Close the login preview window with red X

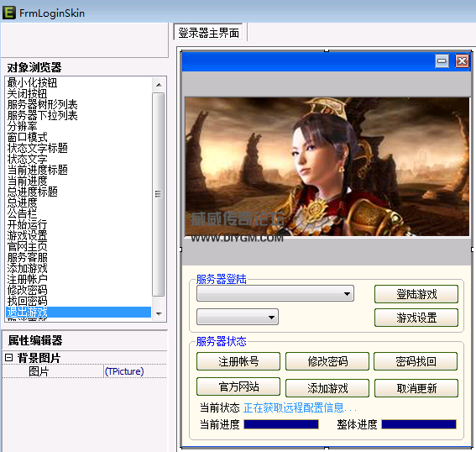click(x=462, y=61)
